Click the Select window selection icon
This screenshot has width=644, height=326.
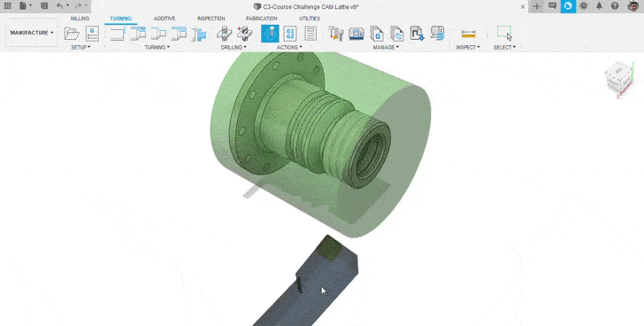click(x=504, y=34)
